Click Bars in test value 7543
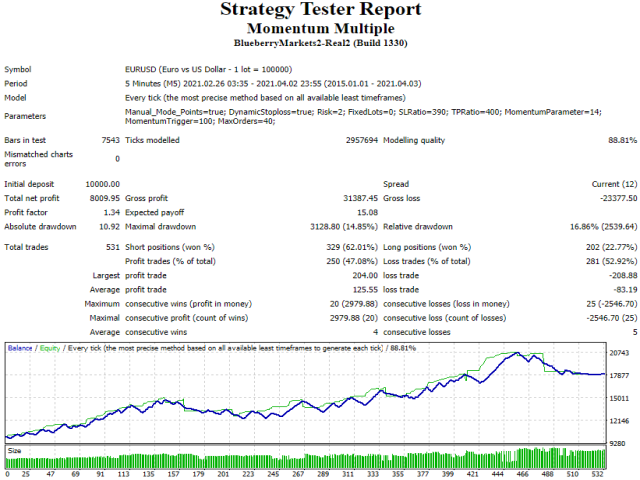The height and width of the screenshot is (480, 640). pos(110,140)
